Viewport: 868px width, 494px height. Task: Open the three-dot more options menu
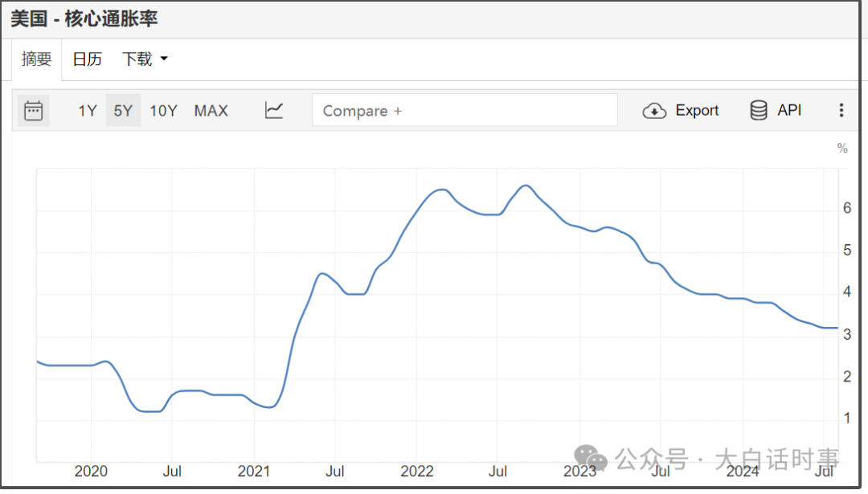point(841,110)
